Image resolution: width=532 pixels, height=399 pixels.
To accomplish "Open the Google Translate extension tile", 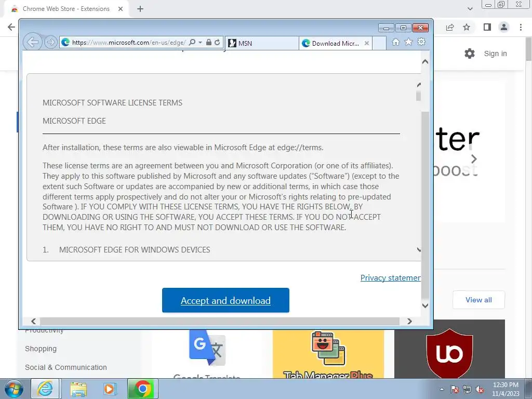I will (207, 354).
